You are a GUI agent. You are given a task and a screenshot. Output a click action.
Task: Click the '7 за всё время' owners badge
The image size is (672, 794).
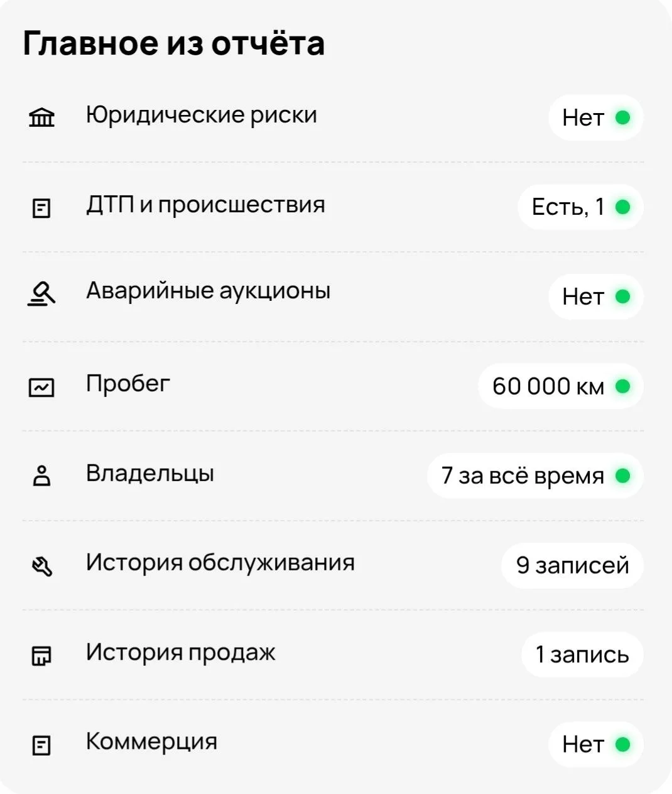click(x=535, y=476)
